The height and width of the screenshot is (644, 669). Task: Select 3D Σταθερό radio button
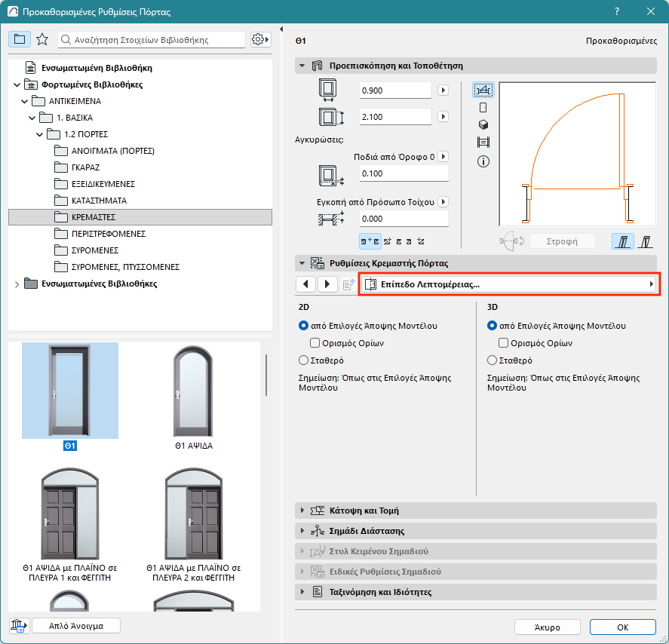[493, 360]
